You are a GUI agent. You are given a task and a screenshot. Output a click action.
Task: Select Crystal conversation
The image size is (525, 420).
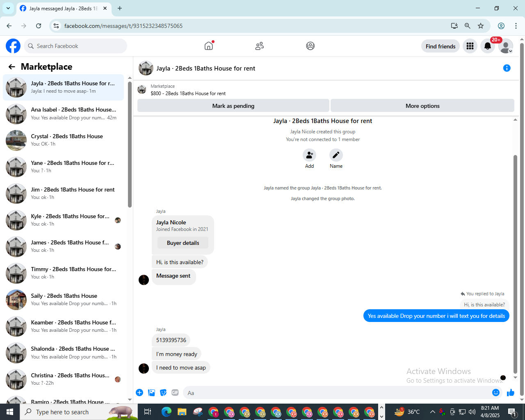(63, 140)
